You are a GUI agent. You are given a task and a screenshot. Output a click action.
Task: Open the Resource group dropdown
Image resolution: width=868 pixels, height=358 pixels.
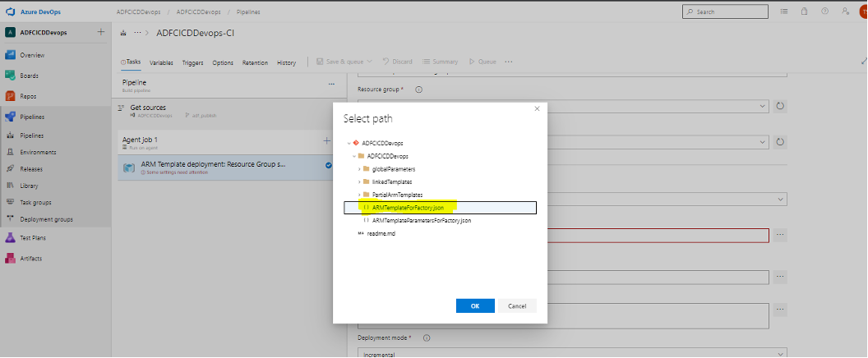pyautogui.click(x=763, y=106)
